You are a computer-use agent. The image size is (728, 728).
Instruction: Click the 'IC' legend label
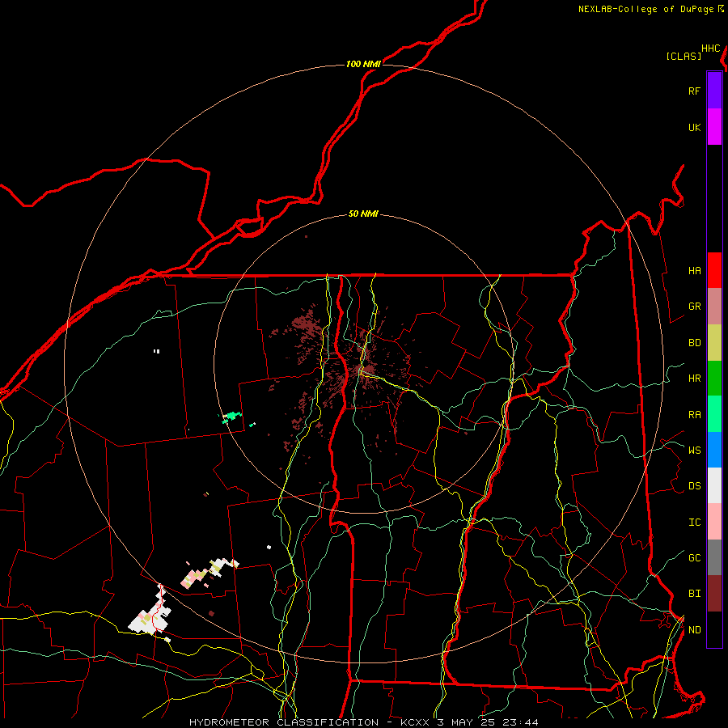(x=694, y=522)
